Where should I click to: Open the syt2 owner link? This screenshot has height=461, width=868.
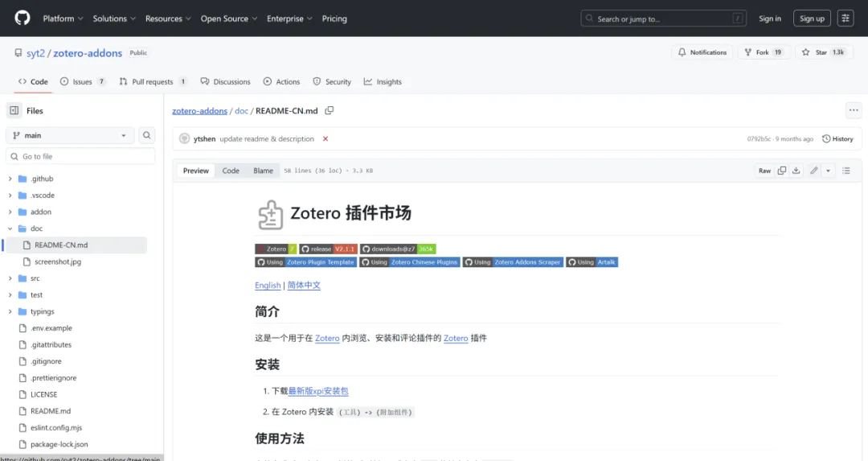35,52
